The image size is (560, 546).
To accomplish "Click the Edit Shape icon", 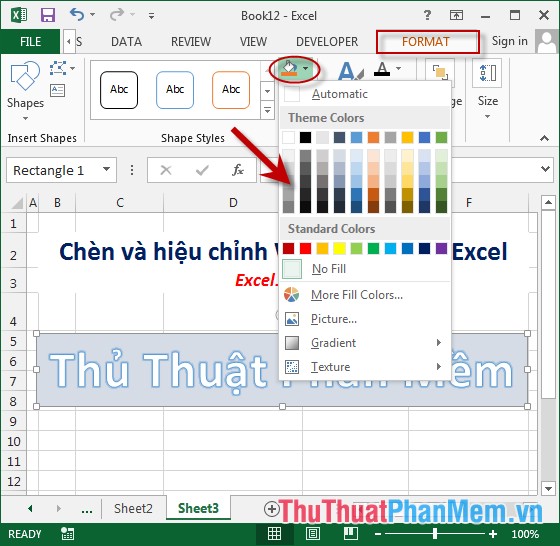I will coord(58,68).
